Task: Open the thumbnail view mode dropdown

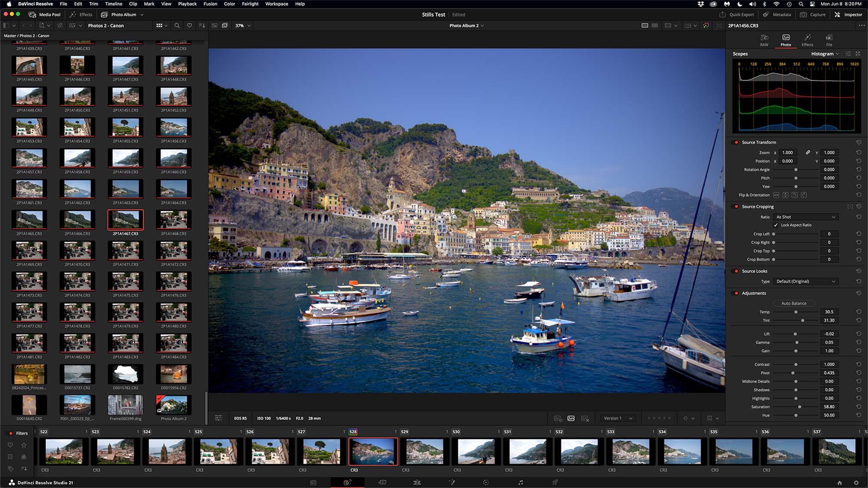Action: (161, 26)
